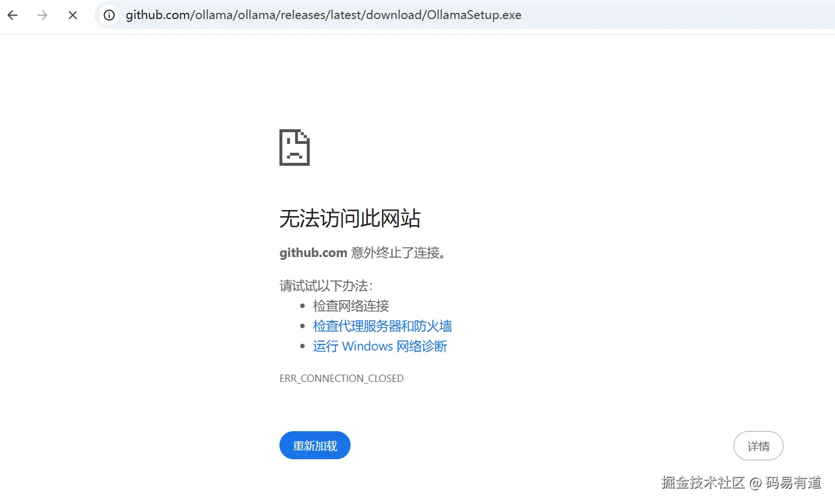Open site information icon in address bar
This screenshot has width=835, height=504.
click(x=109, y=15)
